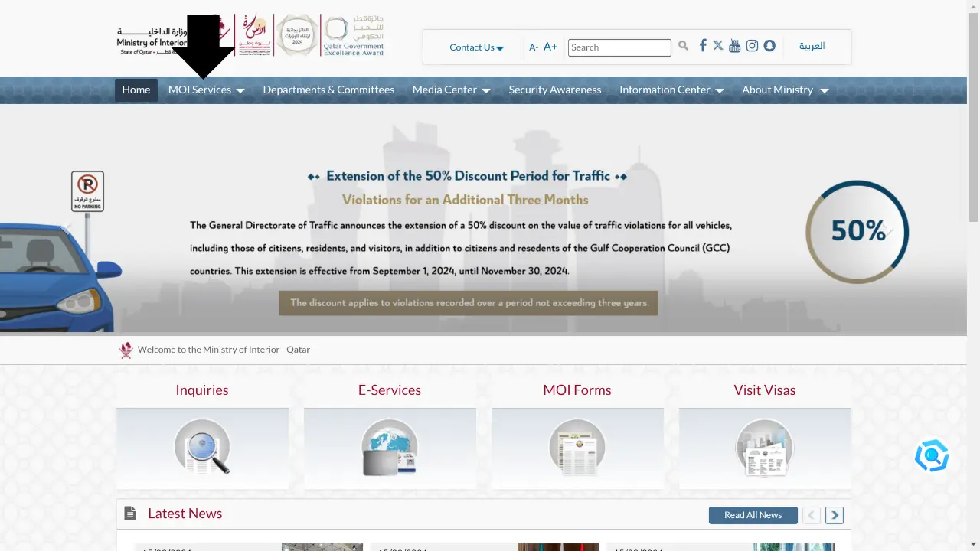Open the Snapchat icon
The image size is (980, 551).
coord(769,46)
